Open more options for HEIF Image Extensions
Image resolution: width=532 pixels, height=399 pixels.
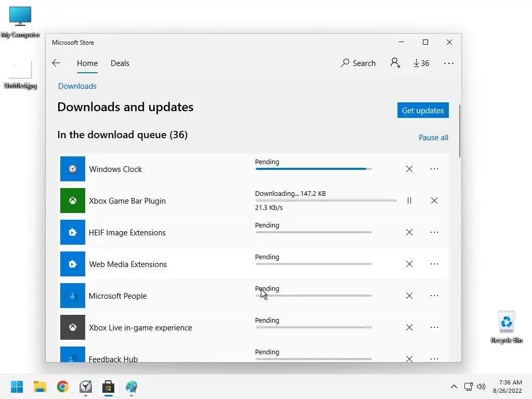[x=434, y=232]
